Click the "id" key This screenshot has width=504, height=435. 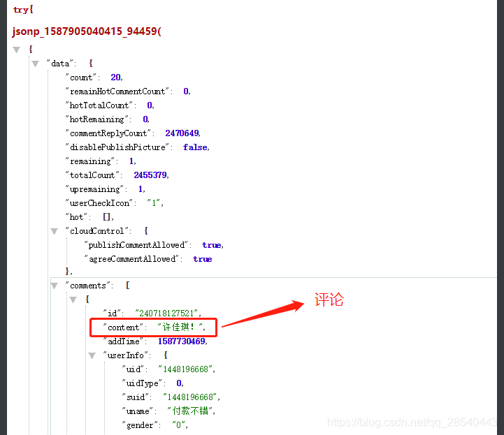click(112, 314)
